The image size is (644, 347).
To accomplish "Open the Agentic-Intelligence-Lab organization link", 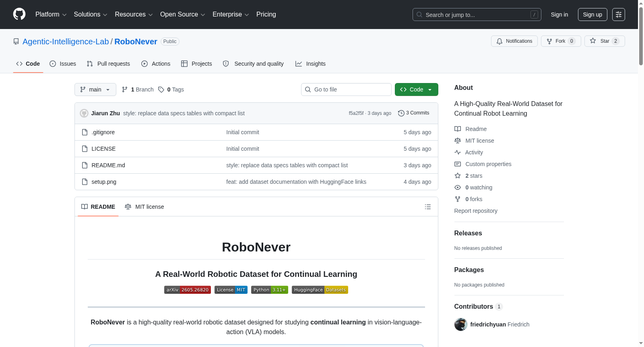I will [x=66, y=42].
